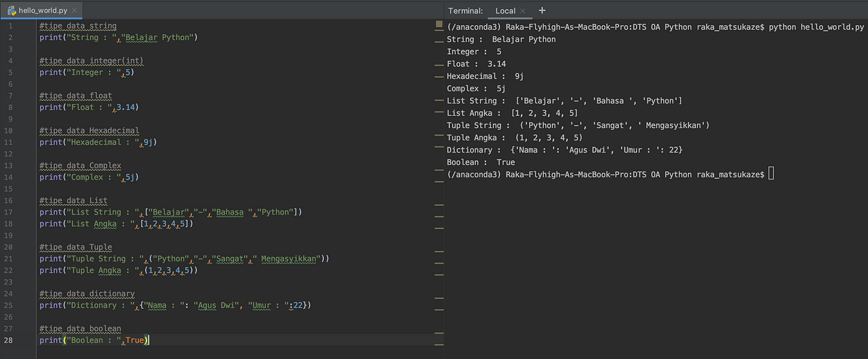Image resolution: width=868 pixels, height=359 pixels.
Task: Click the comment '#tipe data string'
Action: [x=78, y=26]
